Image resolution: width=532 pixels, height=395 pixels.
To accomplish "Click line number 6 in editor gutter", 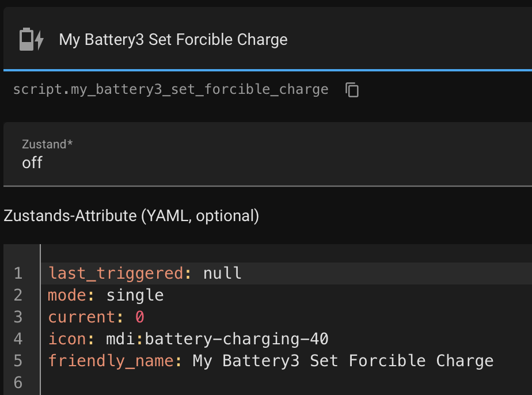I will [18, 383].
